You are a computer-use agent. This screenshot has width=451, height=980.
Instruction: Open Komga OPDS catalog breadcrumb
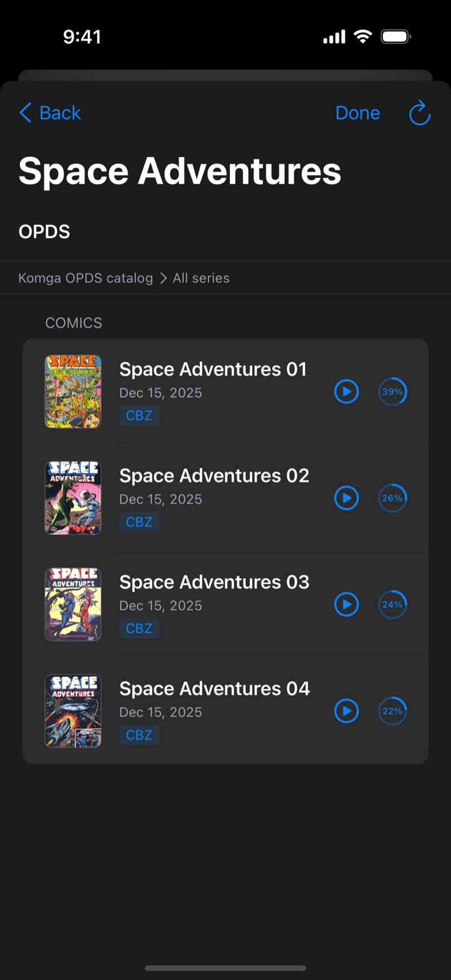86,278
